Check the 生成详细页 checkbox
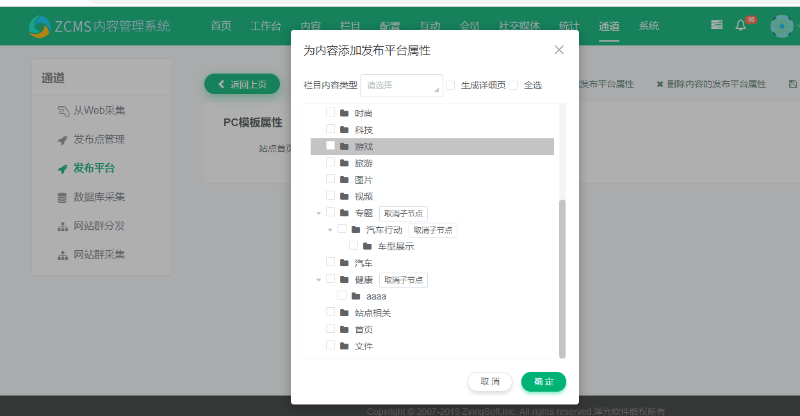The height and width of the screenshot is (416, 800). coord(451,85)
